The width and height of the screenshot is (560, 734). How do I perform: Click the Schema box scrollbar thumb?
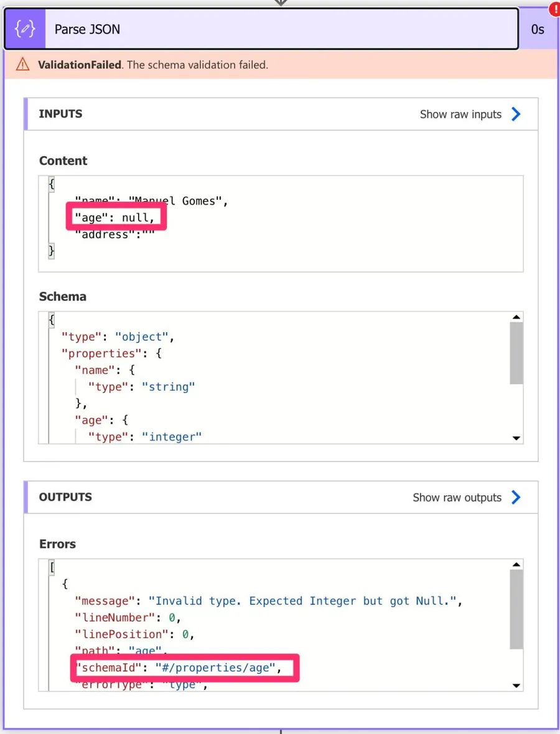(516, 353)
